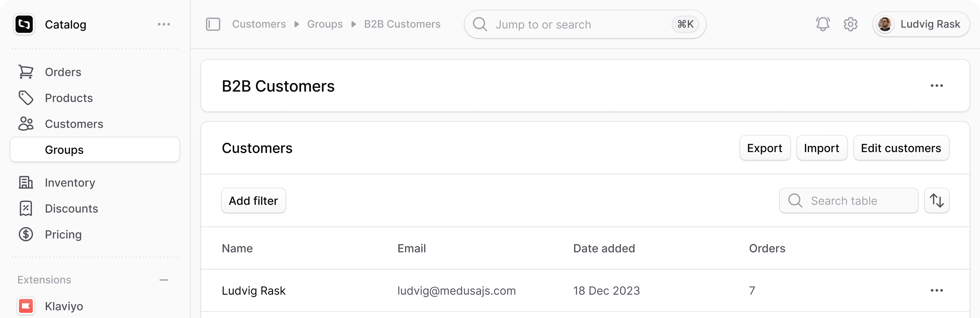980x318 pixels.
Task: Open the Klaviyo extension icon
Action: point(26,306)
